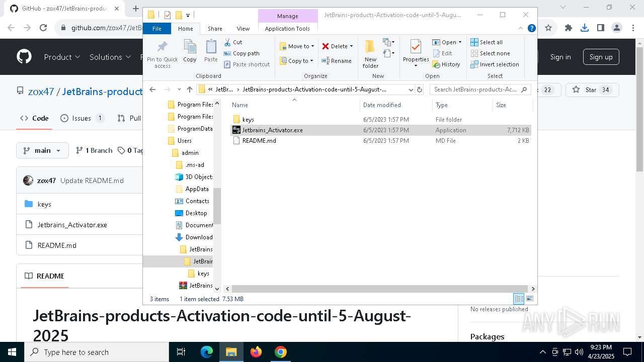
Task: Select keys folder in Explorer file list
Action: click(381, 120)
